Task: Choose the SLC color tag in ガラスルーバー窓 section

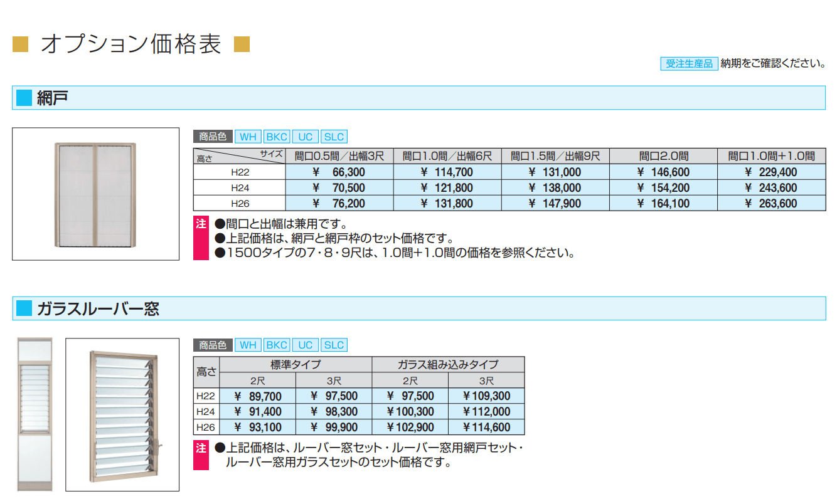Action: [334, 345]
